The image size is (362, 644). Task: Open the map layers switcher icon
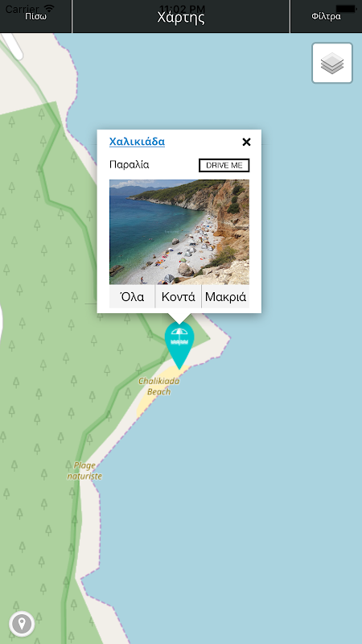(x=332, y=64)
